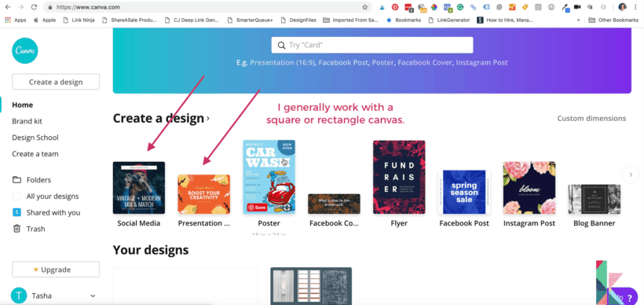Click the site lock icon in address bar
Image resolution: width=644 pixels, height=305 pixels.
[49, 7]
